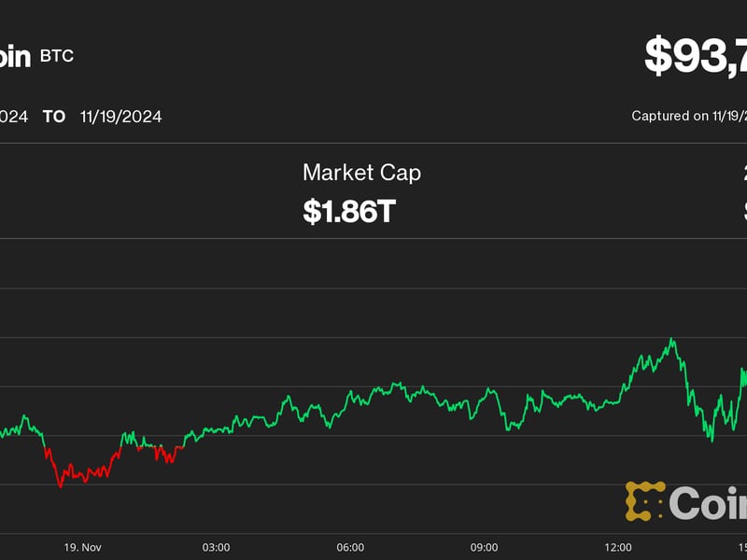Click the 03:00 label on time axis
This screenshot has width=747, height=560.
coord(216,548)
